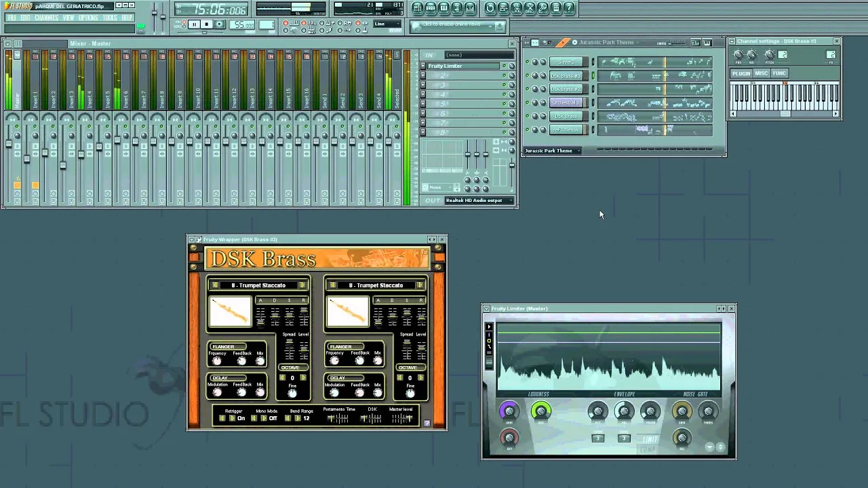Stop playback with the transport stop button

207,24
